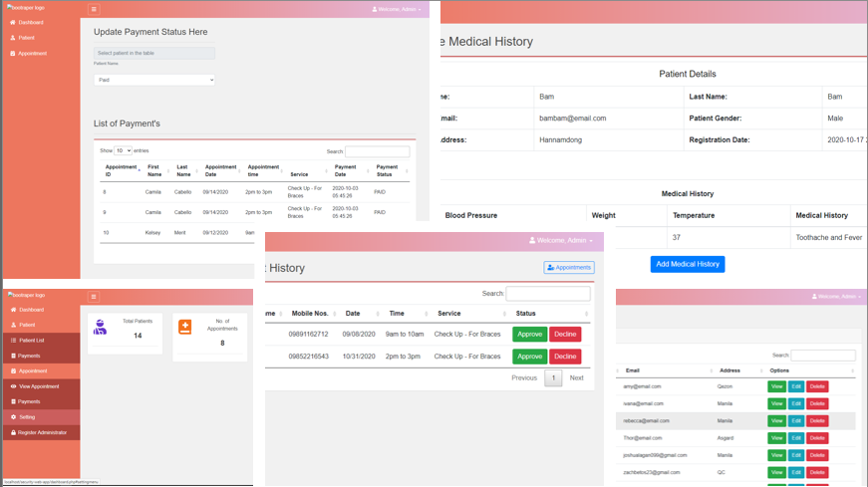
Task: Sort payments by Last Name column
Action: [x=185, y=170]
